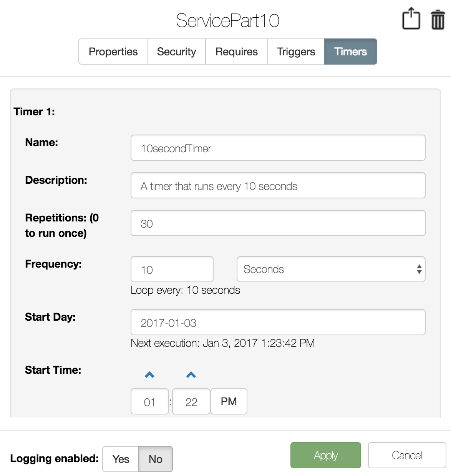This screenshot has height=476, width=451.
Task: Open the Triggers tab
Action: pyautogui.click(x=296, y=52)
